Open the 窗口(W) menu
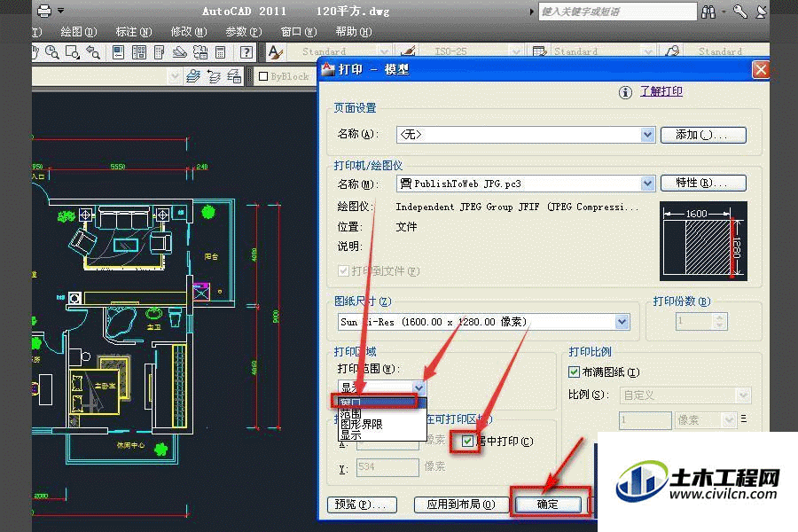Viewport: 798px width, 532px height. tap(299, 32)
